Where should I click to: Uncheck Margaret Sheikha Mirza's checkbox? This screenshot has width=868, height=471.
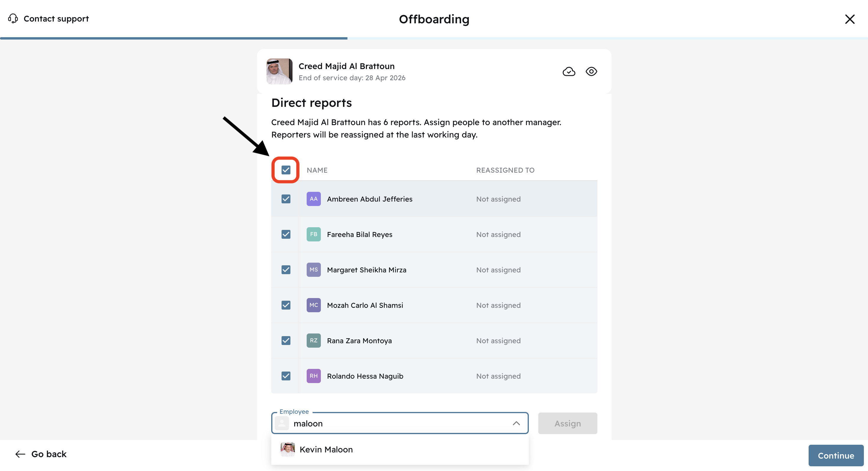pos(286,270)
